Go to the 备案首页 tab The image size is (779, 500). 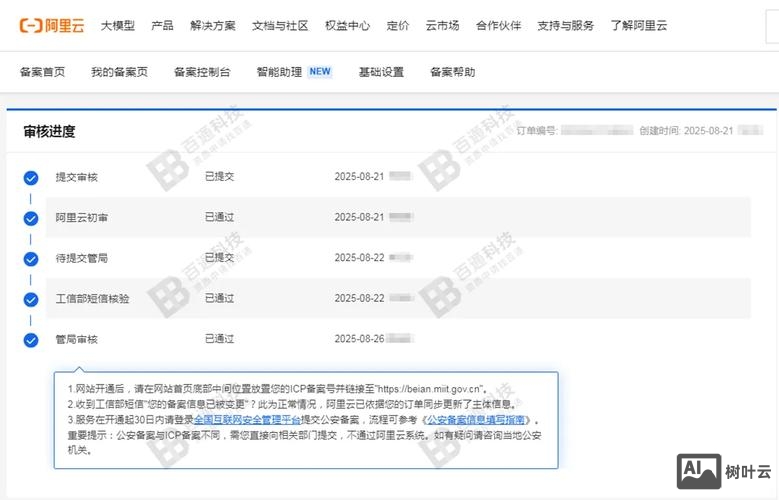pyautogui.click(x=43, y=72)
